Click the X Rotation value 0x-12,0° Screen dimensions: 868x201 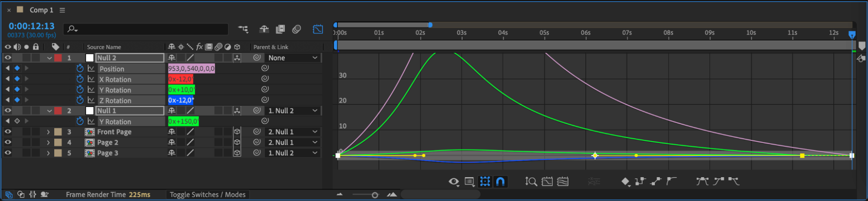[181, 79]
